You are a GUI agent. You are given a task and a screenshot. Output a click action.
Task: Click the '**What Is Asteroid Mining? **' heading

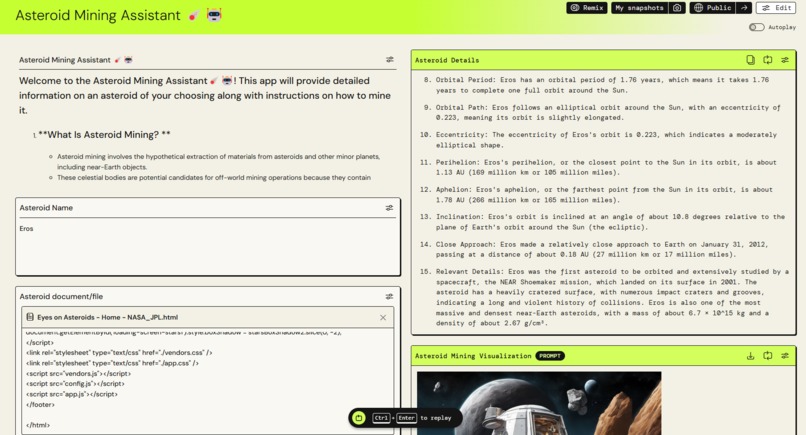104,135
